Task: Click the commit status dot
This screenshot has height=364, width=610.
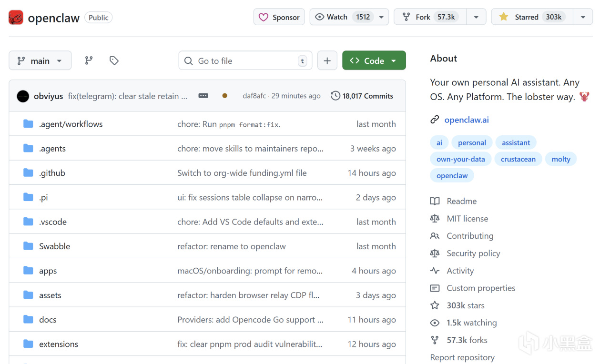Action: [x=225, y=96]
